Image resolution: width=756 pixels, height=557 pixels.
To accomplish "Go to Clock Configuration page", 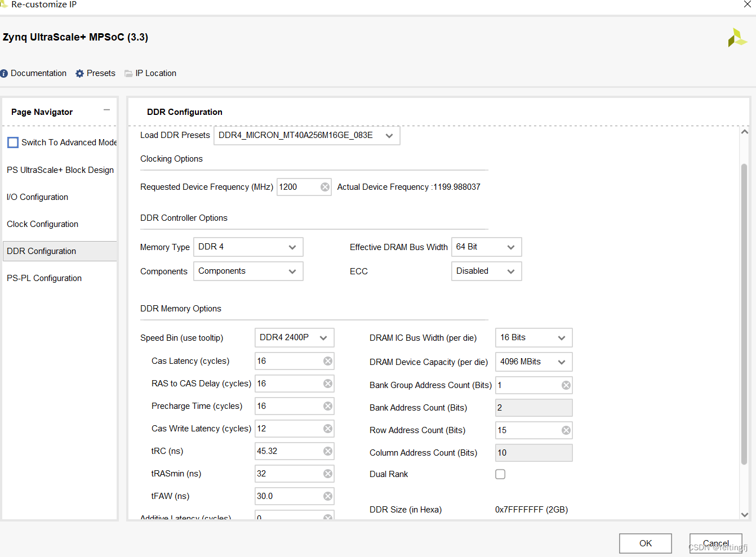I will [42, 224].
